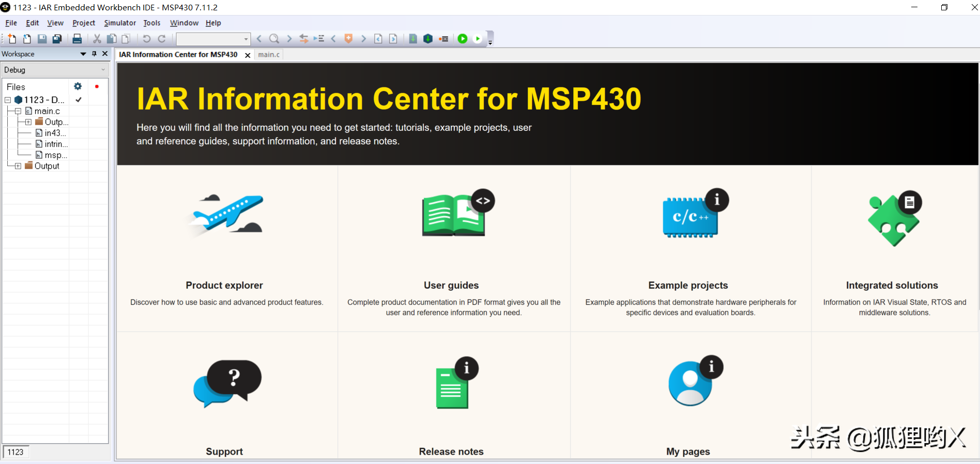This screenshot has height=464, width=980.
Task: Click the Find magnifier icon in toolbar
Action: pos(274,39)
